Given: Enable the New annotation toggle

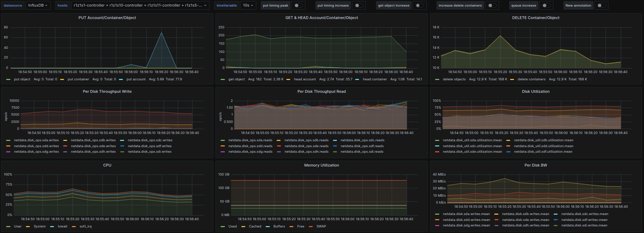Looking at the screenshot, I should click(x=601, y=6).
